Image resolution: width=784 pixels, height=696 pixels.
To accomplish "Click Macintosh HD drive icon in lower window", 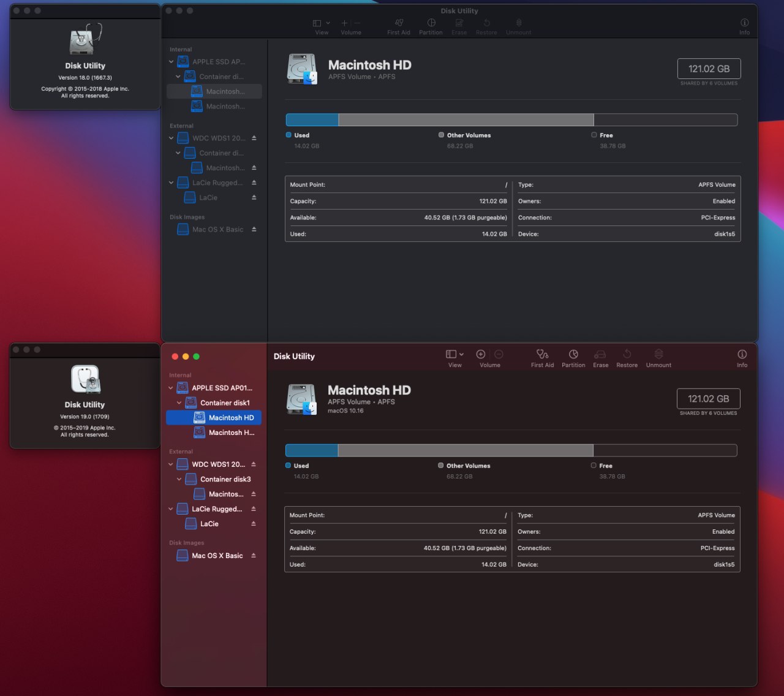I will (302, 399).
